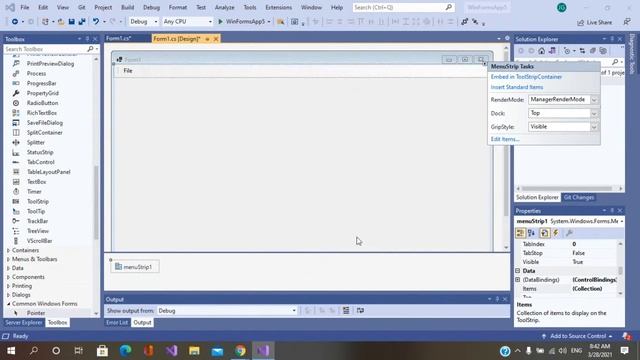The image size is (640, 360).
Task: Expand the Components toolbox group
Action: (9, 277)
